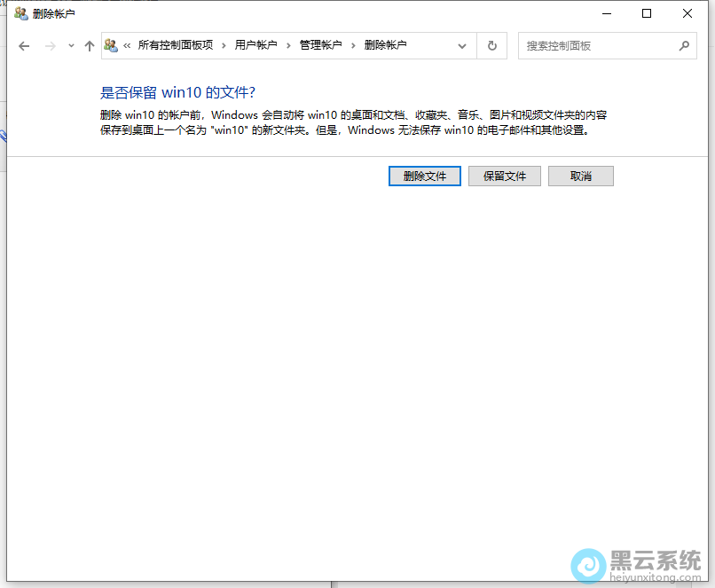
Task: Click the magnifier icon in the search box
Action: (x=684, y=46)
